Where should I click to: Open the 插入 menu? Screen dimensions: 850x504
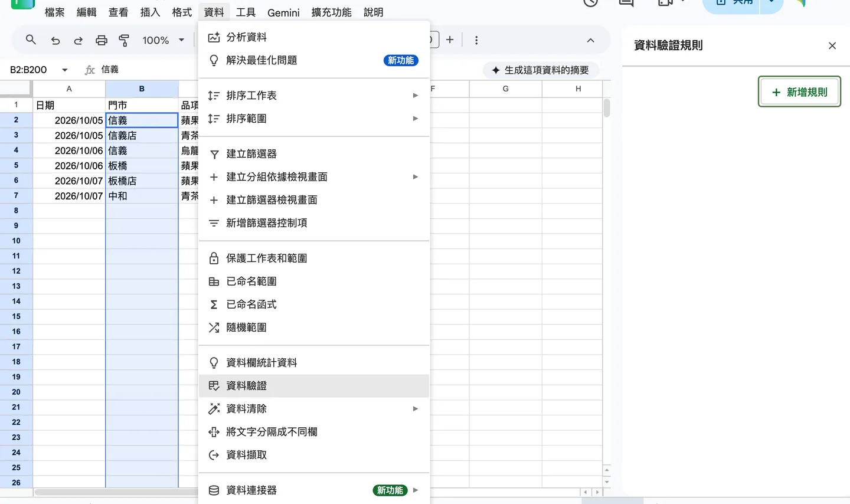click(150, 12)
